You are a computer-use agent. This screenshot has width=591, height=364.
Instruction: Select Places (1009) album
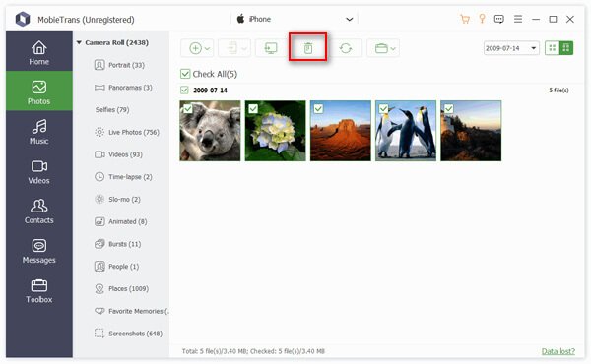pos(121,288)
